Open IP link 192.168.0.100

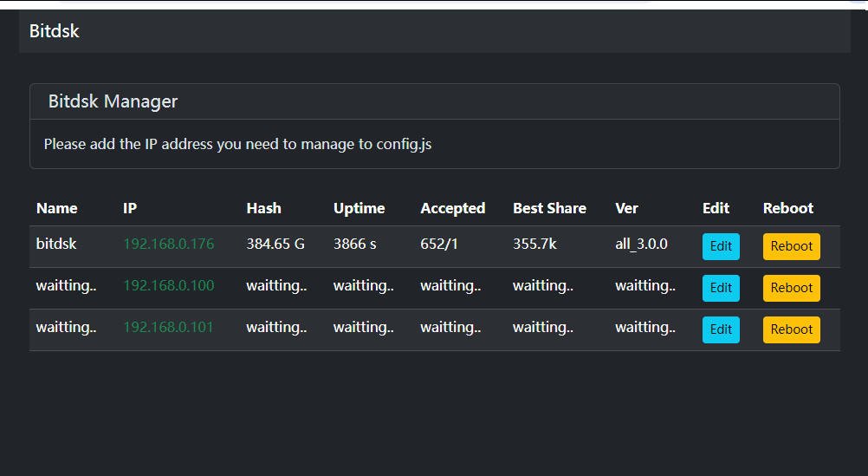168,285
